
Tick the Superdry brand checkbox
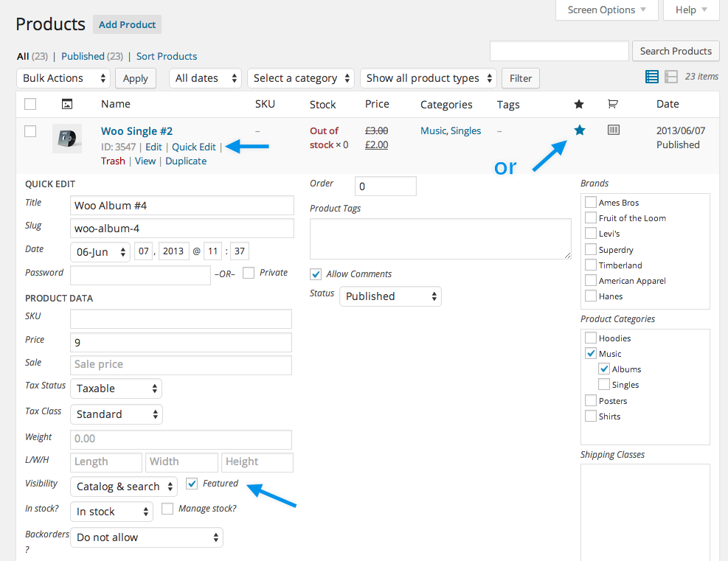pyautogui.click(x=591, y=250)
